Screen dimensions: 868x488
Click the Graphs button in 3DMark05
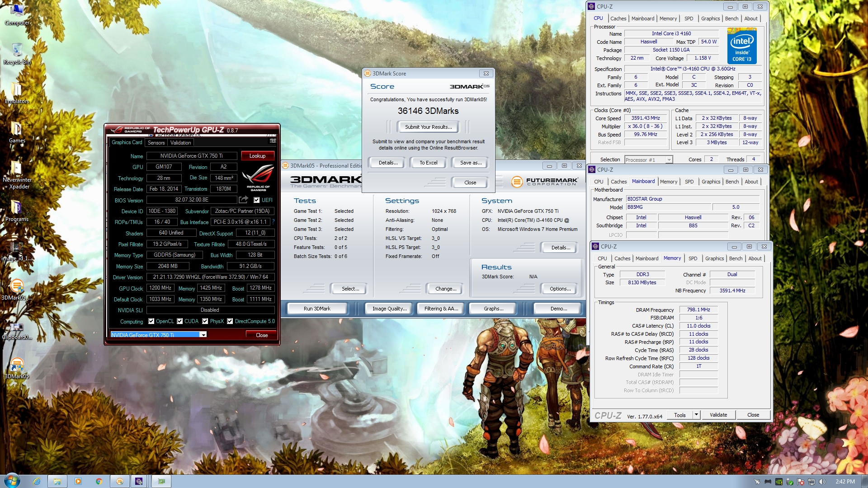point(493,309)
